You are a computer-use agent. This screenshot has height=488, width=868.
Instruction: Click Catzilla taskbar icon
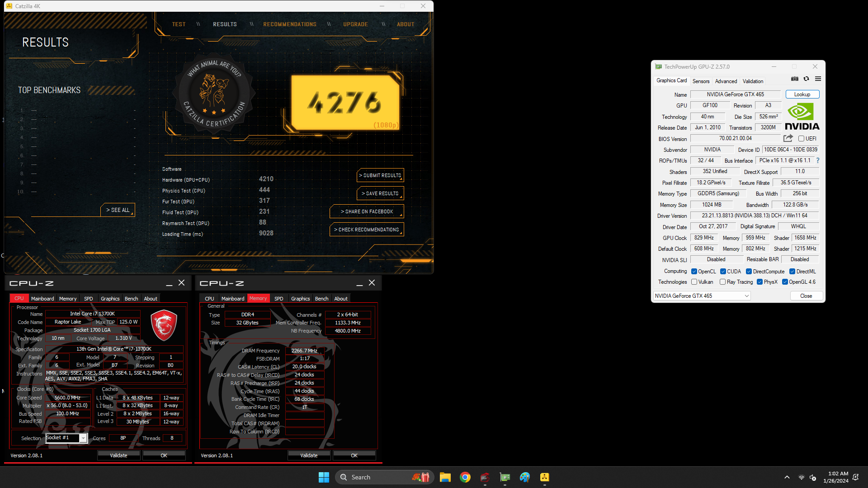[x=544, y=477]
